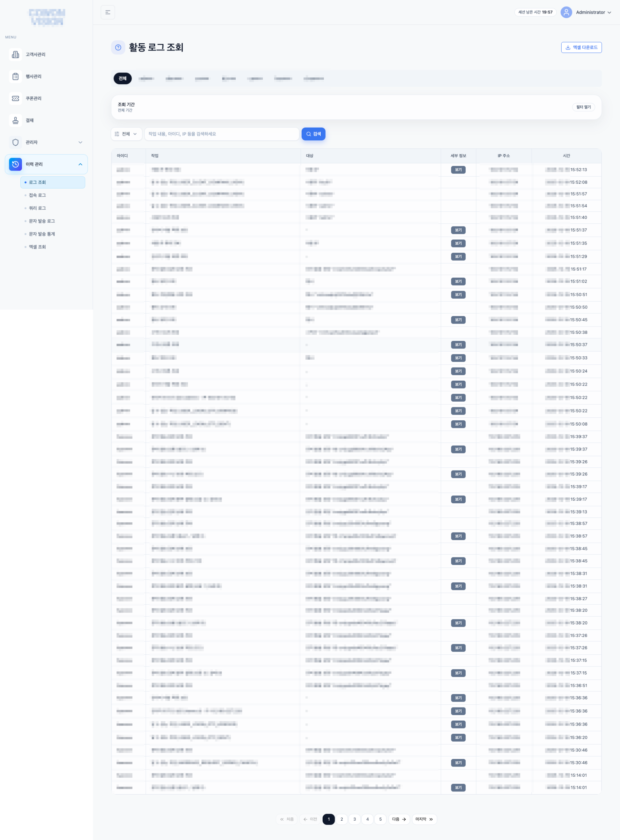Screen dimensions: 620x840
Task: Click the 필터 열기 button
Action: [x=583, y=107]
